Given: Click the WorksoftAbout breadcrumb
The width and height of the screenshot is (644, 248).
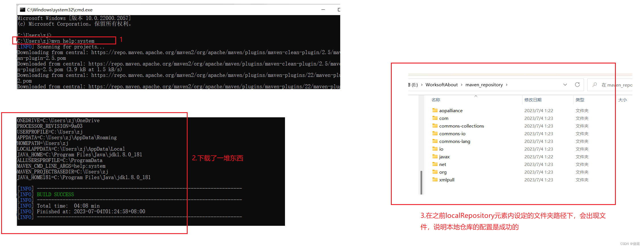Looking at the screenshot, I should (442, 85).
